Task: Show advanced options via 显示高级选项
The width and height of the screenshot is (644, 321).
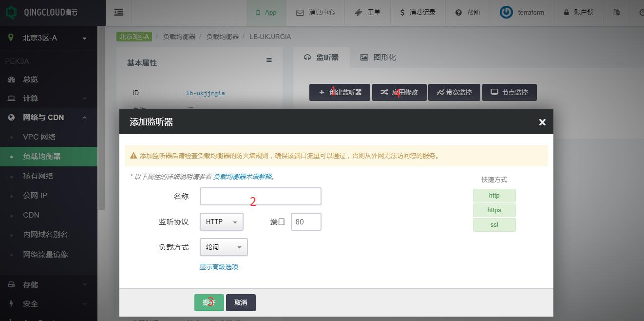Action: (221, 267)
